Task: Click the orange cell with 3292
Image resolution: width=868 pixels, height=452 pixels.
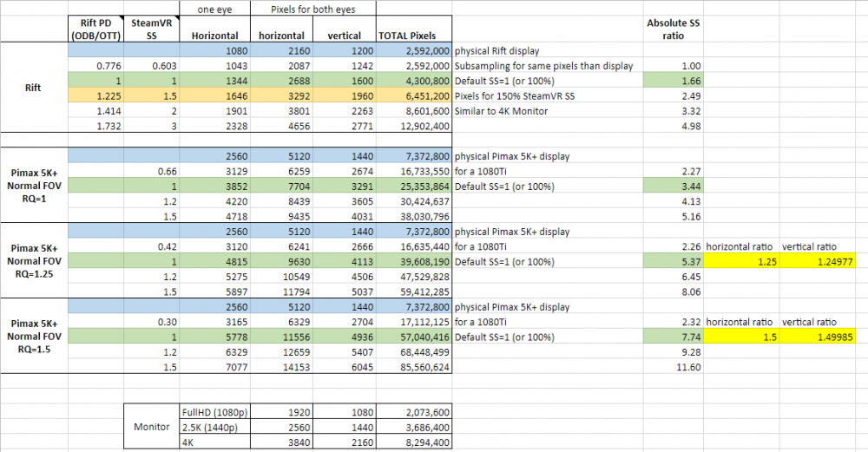Action: 281,95
